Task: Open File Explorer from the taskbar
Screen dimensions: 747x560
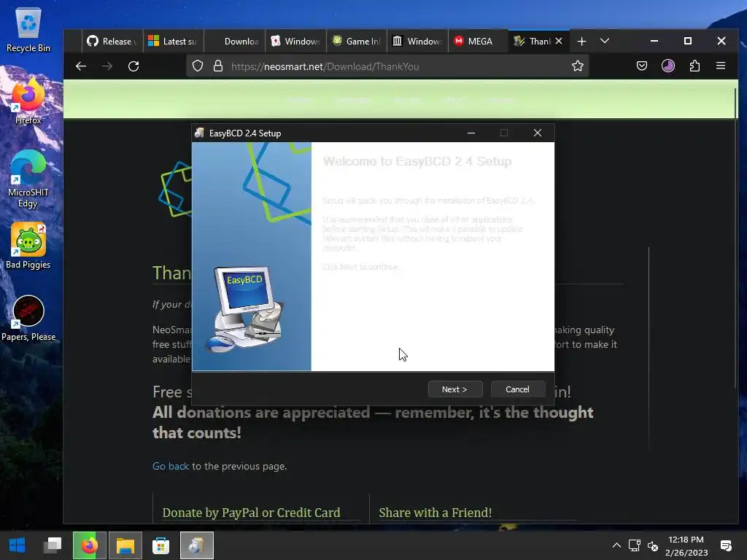Action: coord(125,545)
